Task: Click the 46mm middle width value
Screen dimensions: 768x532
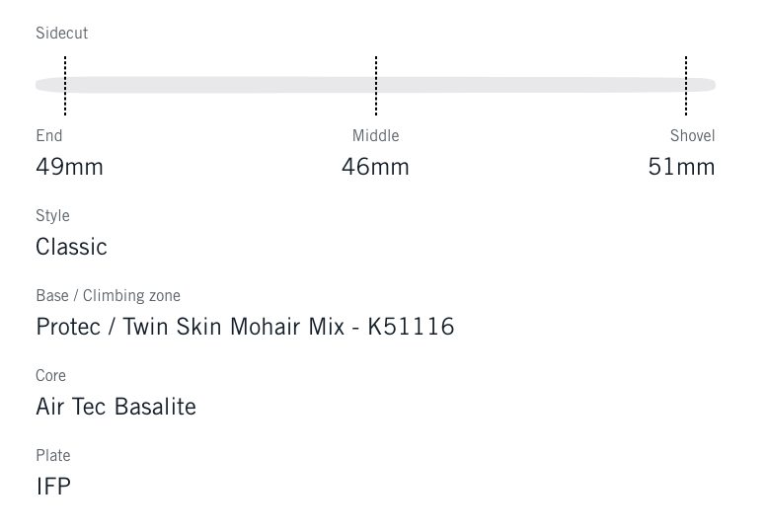Action: (x=375, y=167)
